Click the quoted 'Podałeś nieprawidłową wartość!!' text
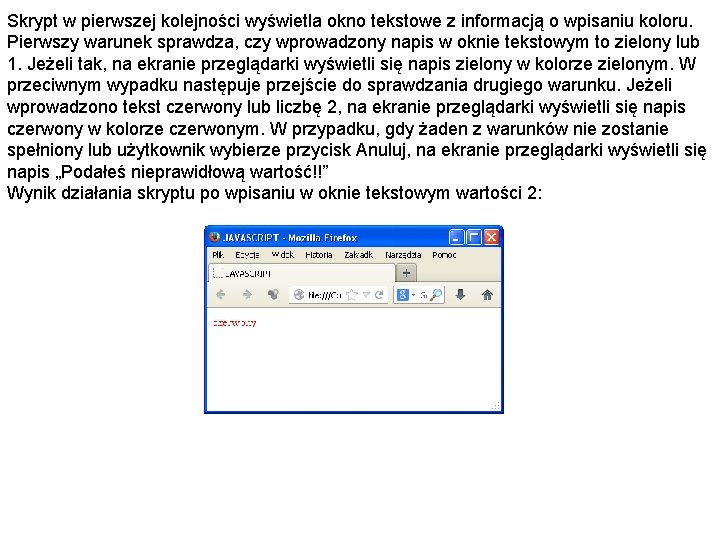The height and width of the screenshot is (540, 720). point(192,172)
